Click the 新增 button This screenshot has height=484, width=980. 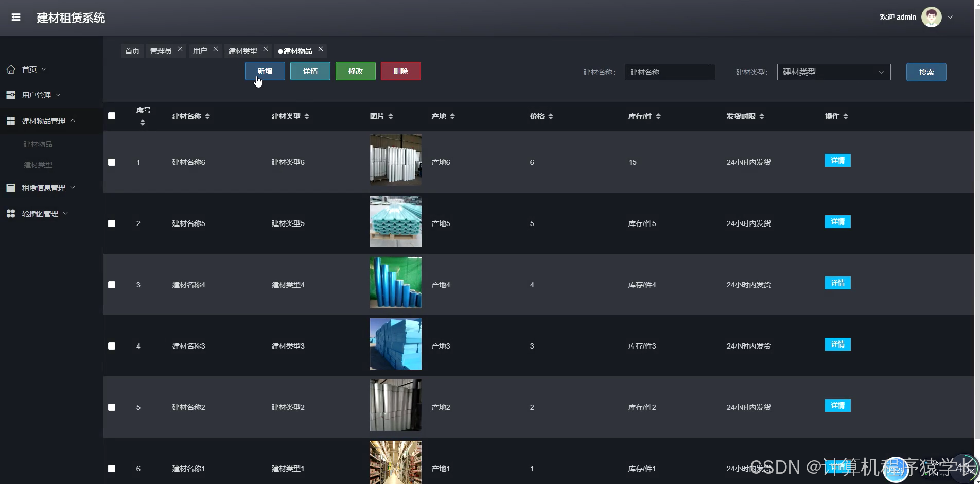coord(265,71)
